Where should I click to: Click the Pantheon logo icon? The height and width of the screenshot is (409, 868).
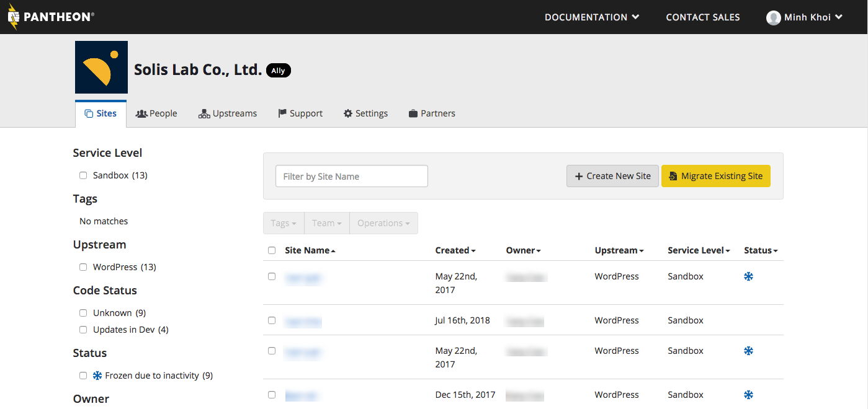click(14, 17)
